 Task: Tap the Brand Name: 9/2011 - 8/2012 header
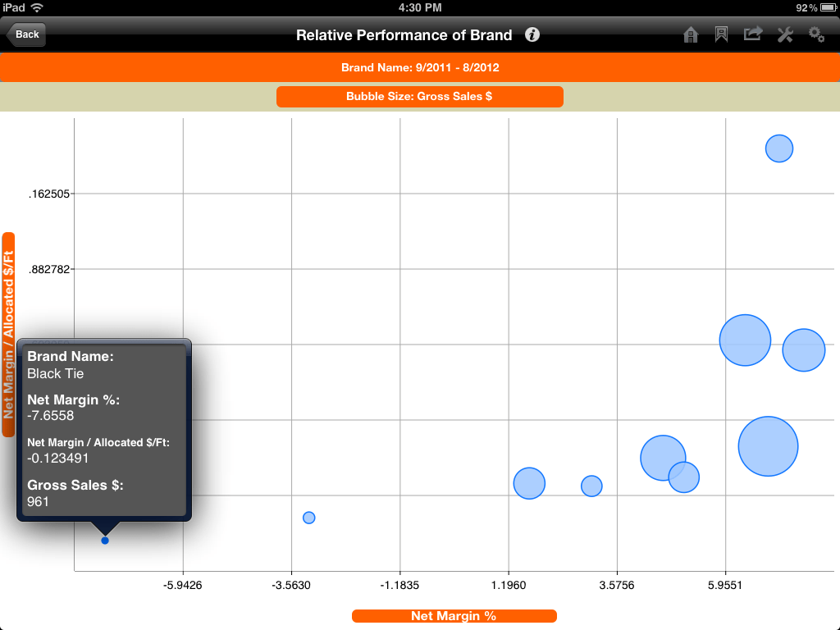pos(419,67)
